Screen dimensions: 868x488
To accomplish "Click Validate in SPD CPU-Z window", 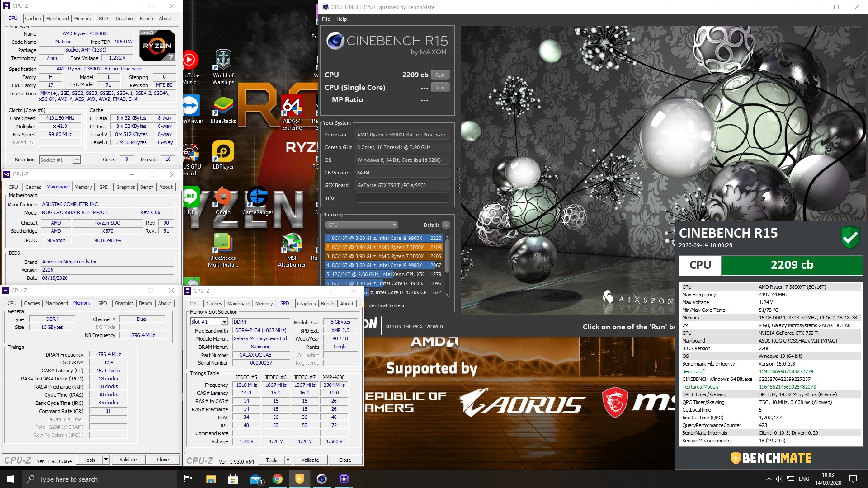I will click(310, 460).
